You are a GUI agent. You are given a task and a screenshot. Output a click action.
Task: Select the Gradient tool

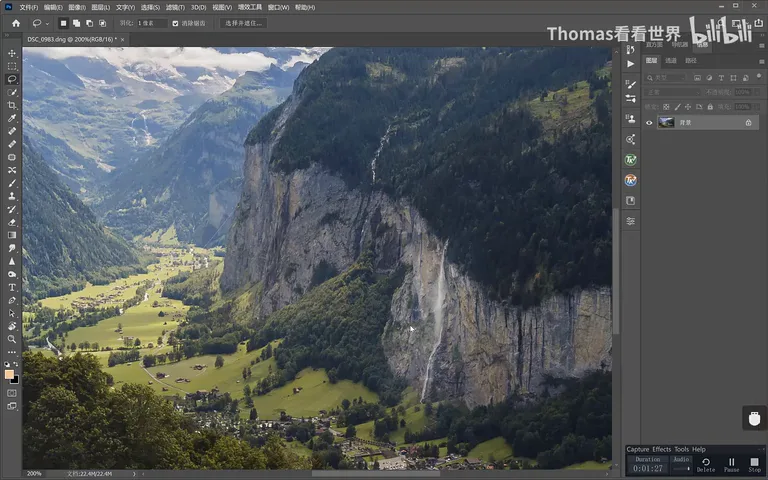click(x=12, y=235)
